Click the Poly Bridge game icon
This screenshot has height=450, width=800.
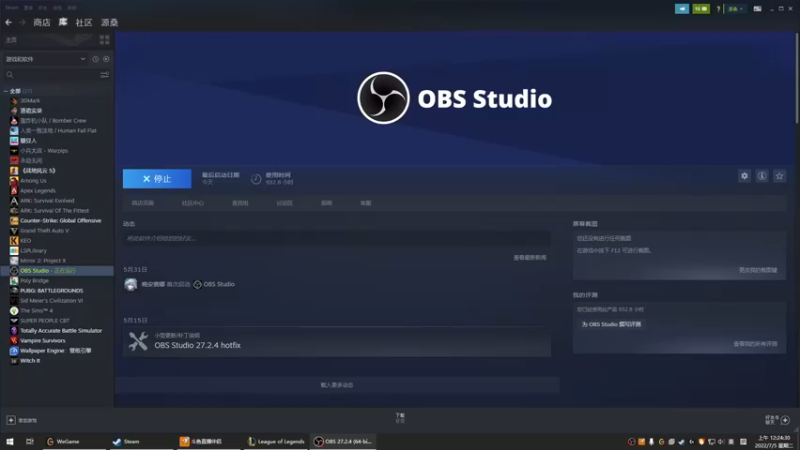tap(14, 281)
